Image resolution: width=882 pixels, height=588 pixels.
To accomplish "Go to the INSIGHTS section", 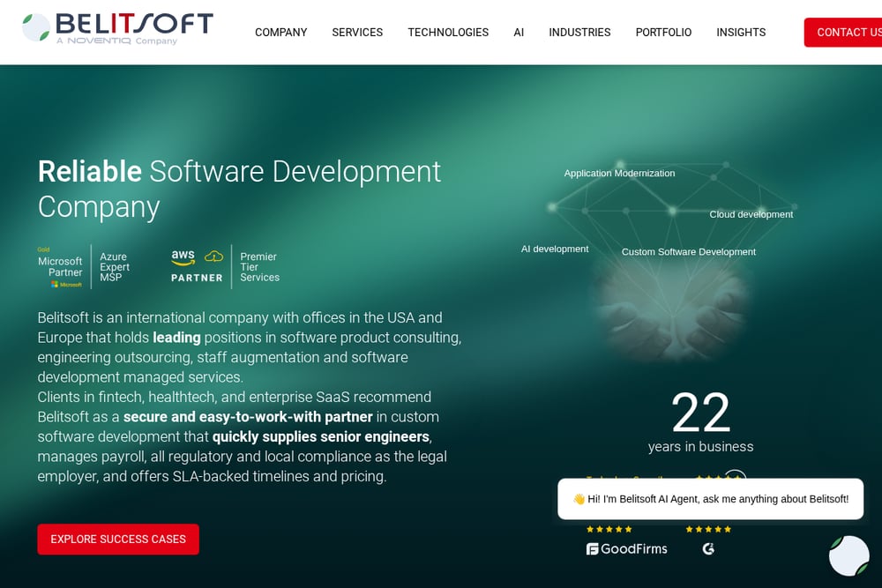I will click(x=741, y=33).
